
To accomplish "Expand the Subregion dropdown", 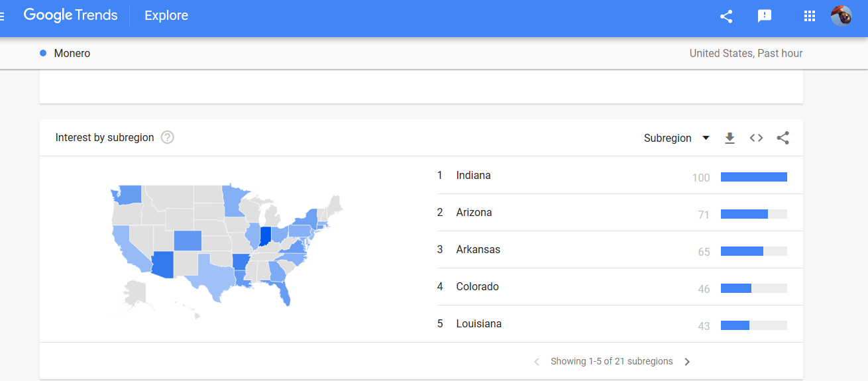I will pos(676,138).
